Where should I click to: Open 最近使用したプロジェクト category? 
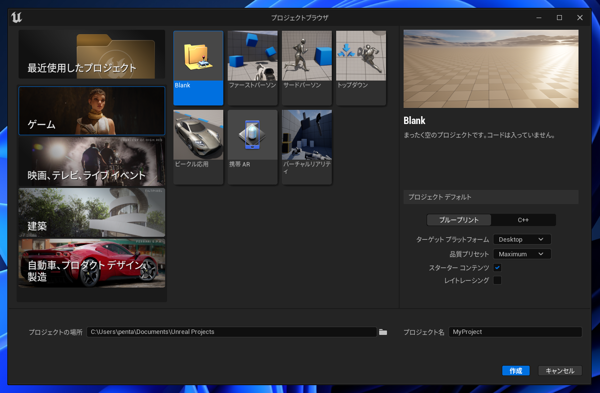point(92,55)
